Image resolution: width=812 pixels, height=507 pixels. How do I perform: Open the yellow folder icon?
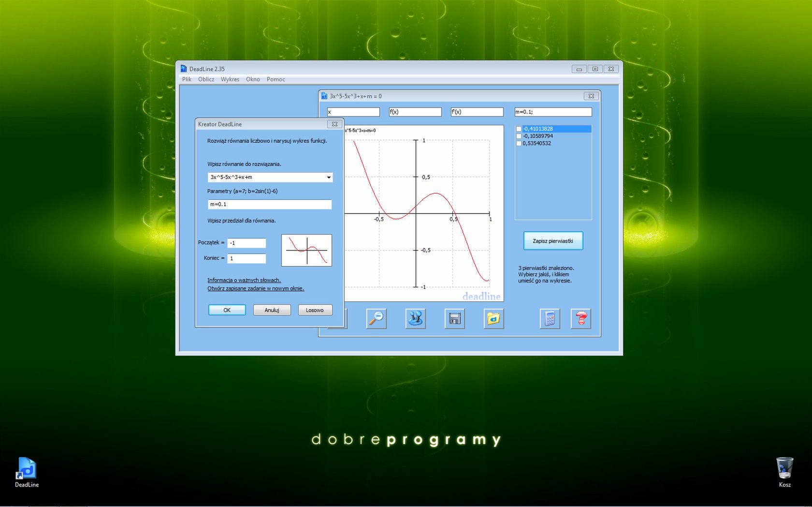coord(493,319)
